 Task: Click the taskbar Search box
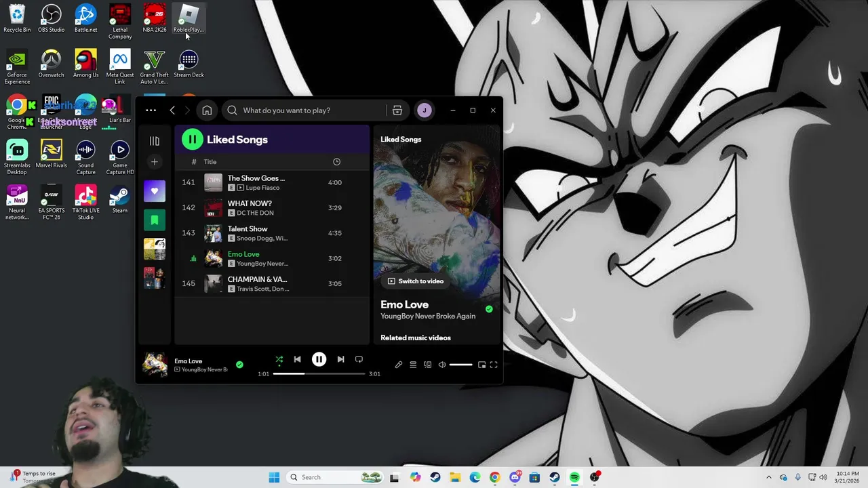tap(335, 477)
